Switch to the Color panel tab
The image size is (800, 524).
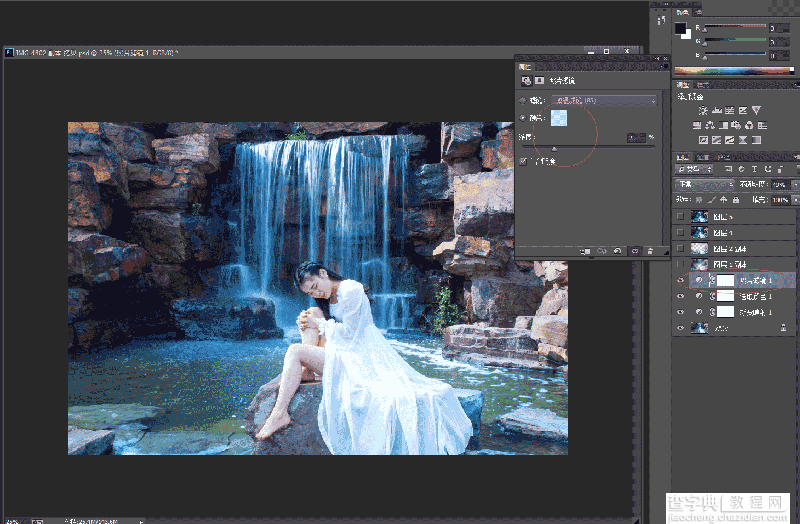point(682,12)
